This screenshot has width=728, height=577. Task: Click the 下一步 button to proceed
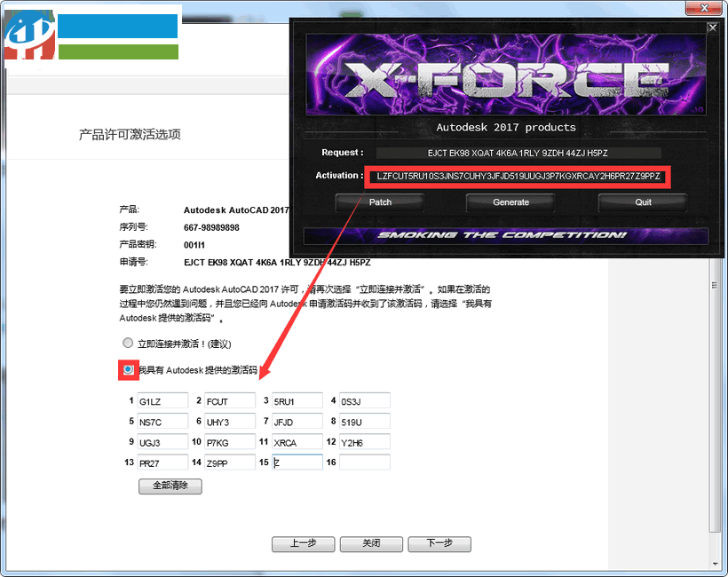tap(439, 544)
